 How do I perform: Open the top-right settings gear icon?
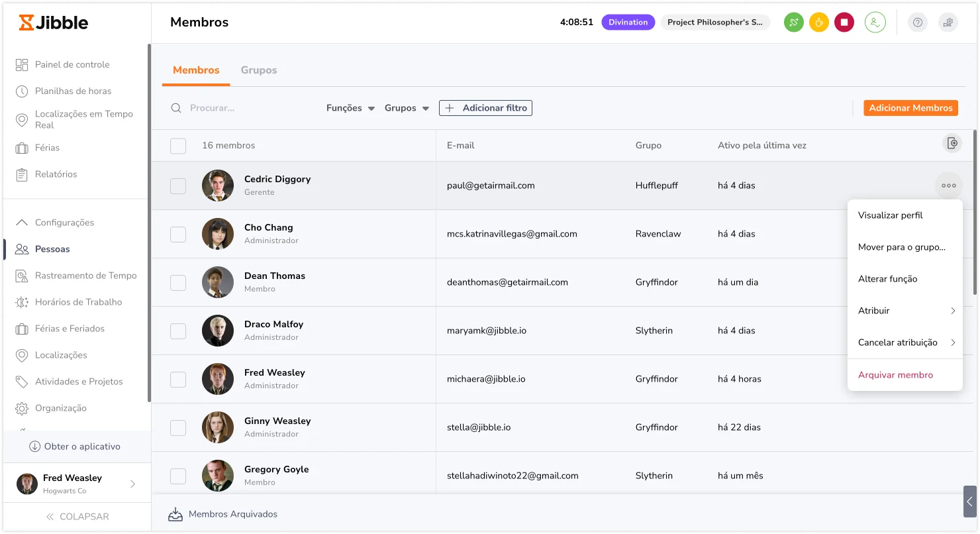point(948,23)
